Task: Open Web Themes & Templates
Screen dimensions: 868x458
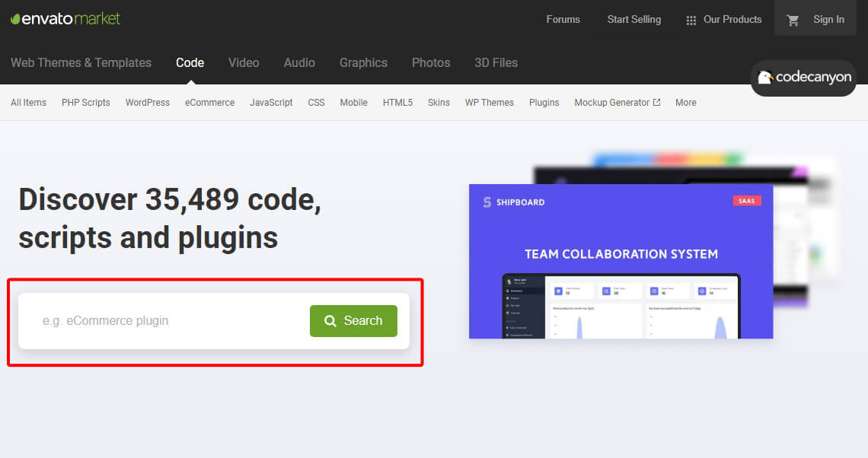Action: (81, 62)
